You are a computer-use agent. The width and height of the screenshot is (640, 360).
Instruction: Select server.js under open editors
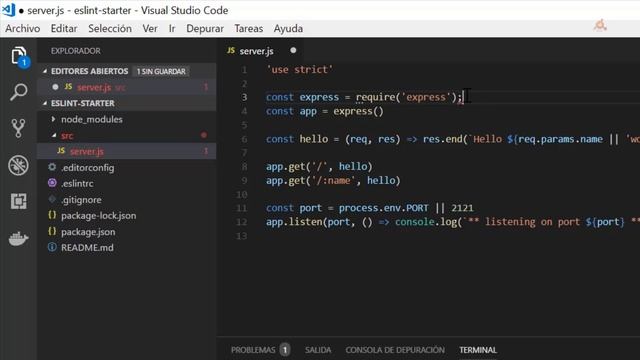coord(127,87)
